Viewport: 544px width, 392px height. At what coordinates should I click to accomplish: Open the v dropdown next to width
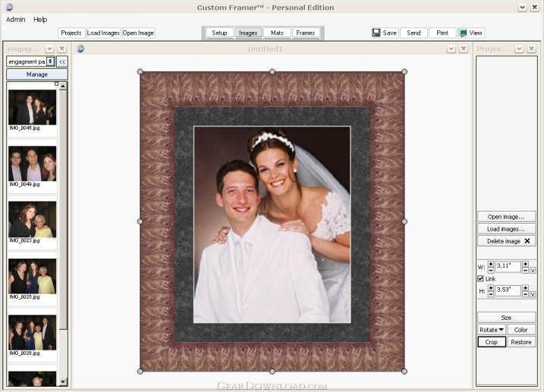[x=533, y=271]
